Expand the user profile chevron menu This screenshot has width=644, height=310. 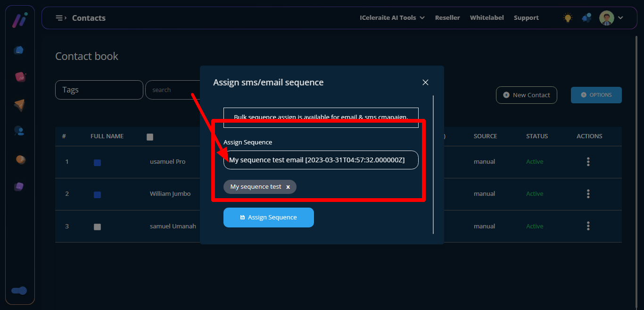pyautogui.click(x=620, y=18)
